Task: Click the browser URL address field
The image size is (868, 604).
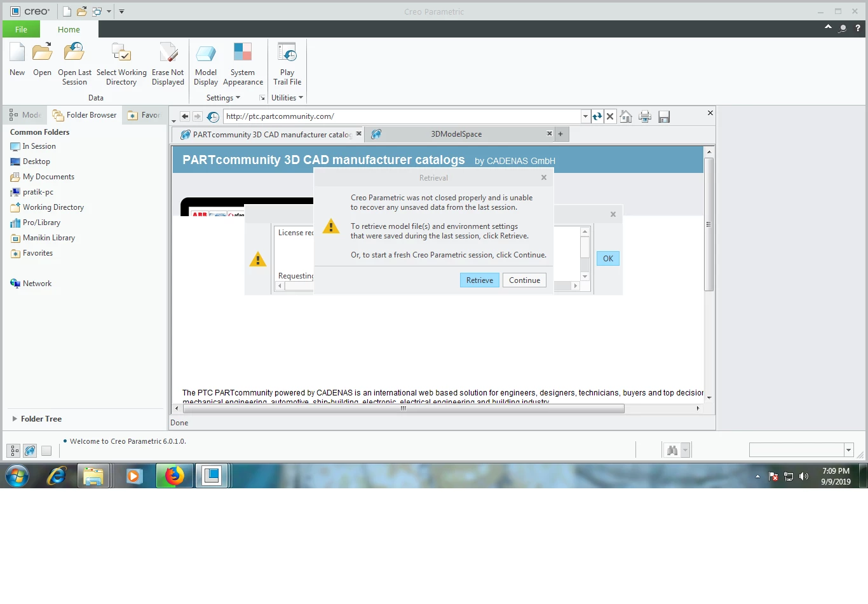Action: pyautogui.click(x=402, y=116)
